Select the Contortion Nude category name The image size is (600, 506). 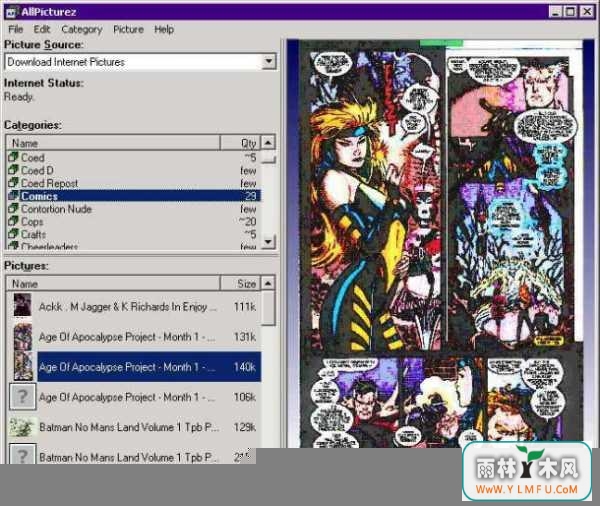56,209
